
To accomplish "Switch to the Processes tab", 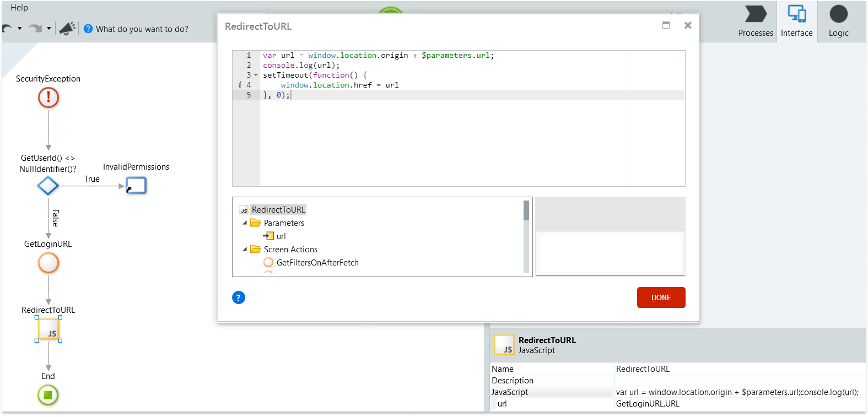I will (x=756, y=21).
